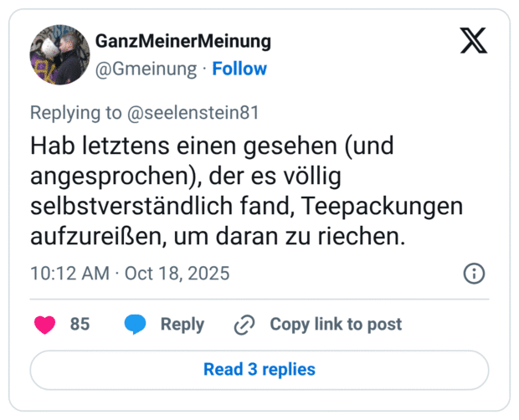Open the @Gmeinung handle link
519x420 pixels.
pos(146,69)
